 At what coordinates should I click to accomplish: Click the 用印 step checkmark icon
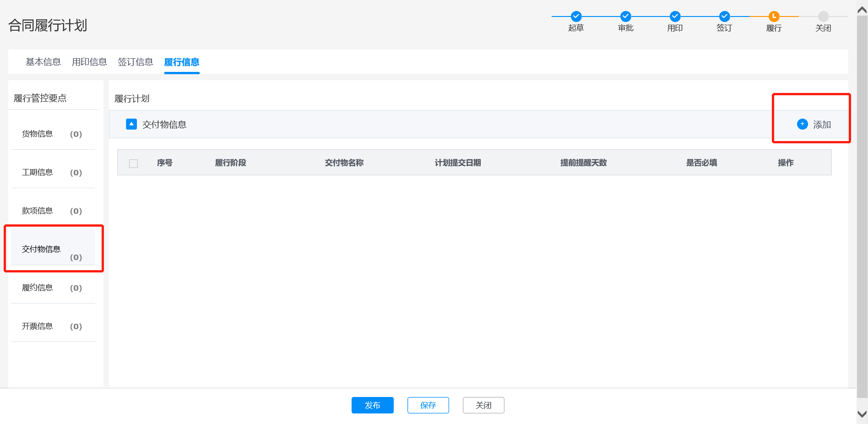coord(675,16)
